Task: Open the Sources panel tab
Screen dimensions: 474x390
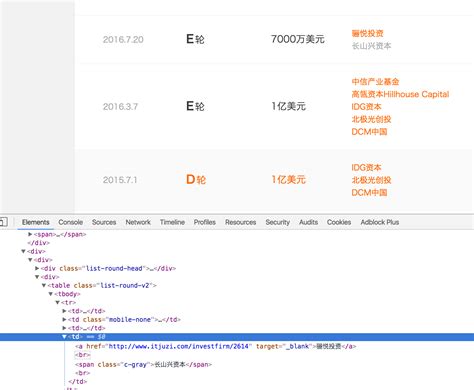Action: tap(104, 222)
